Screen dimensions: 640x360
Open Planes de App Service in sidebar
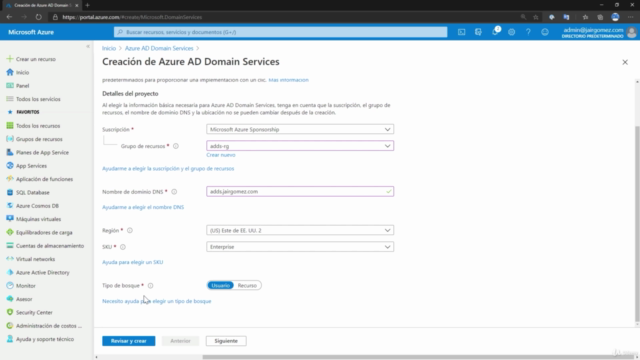[x=42, y=152]
